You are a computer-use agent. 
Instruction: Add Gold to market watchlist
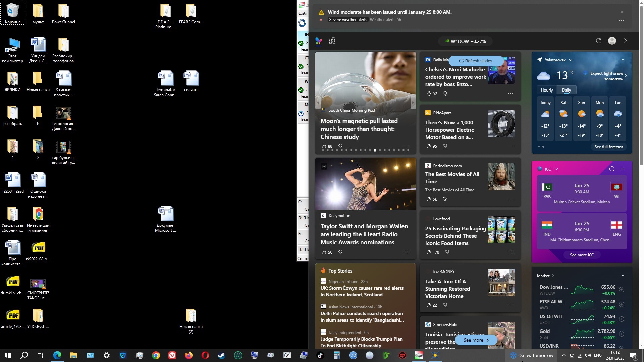[622, 334]
